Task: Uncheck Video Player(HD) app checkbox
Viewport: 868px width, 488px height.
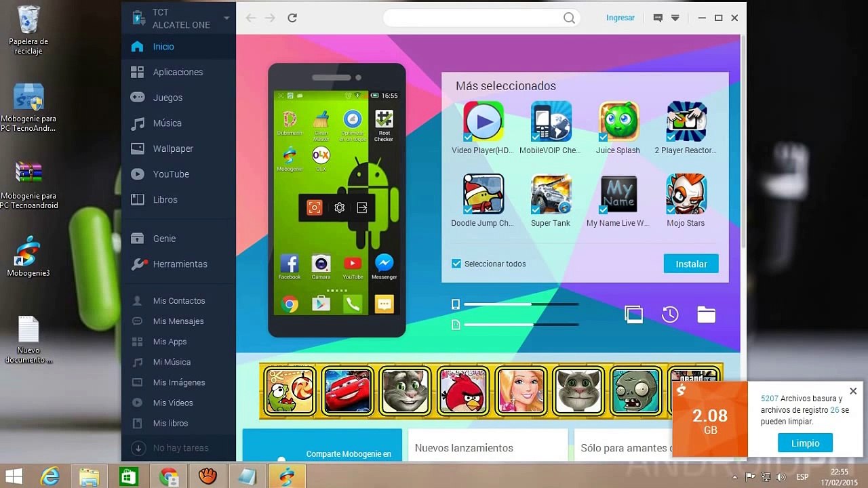Action: (468, 136)
